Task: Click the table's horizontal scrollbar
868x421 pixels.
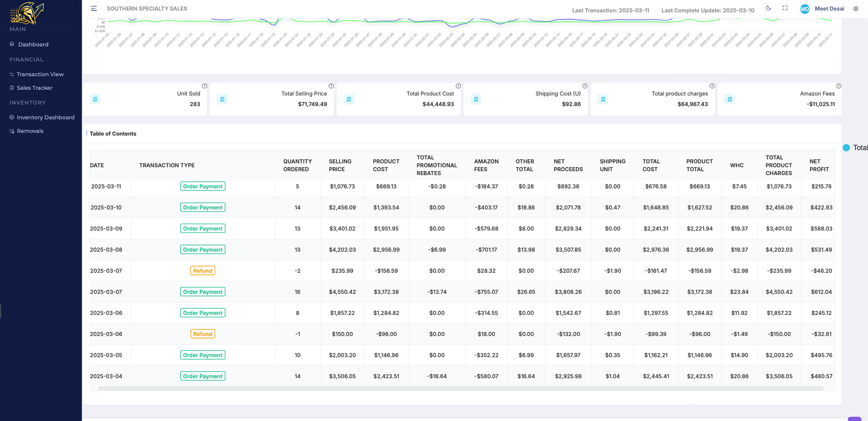Action: click(x=461, y=388)
